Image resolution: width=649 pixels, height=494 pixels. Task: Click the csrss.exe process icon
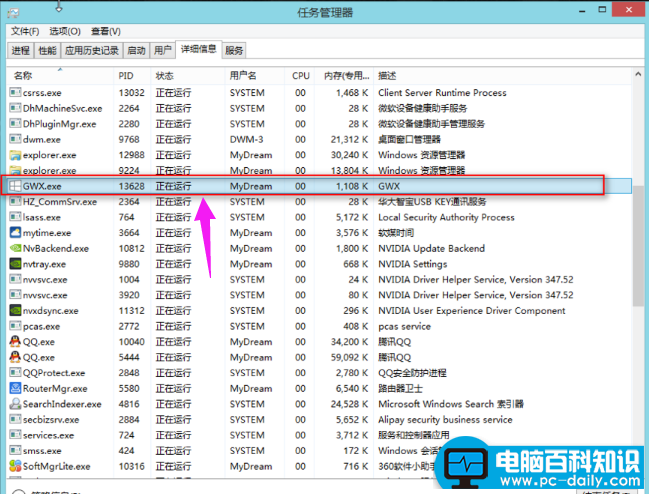tap(15, 92)
